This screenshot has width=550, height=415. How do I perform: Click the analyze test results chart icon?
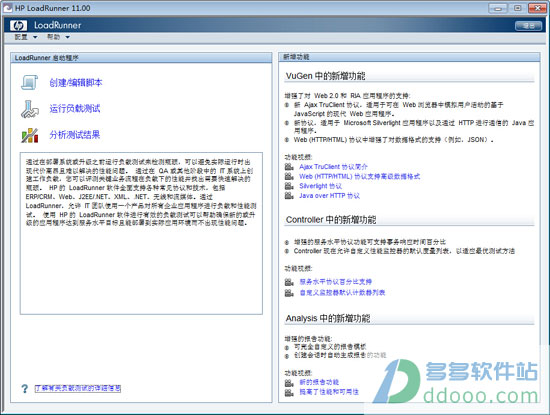[x=30, y=135]
